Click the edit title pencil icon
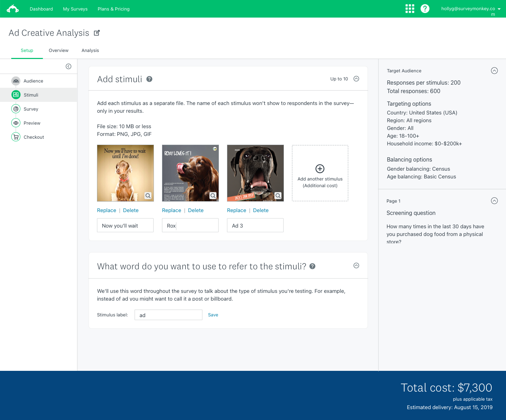This screenshot has width=506, height=420. pos(97,33)
